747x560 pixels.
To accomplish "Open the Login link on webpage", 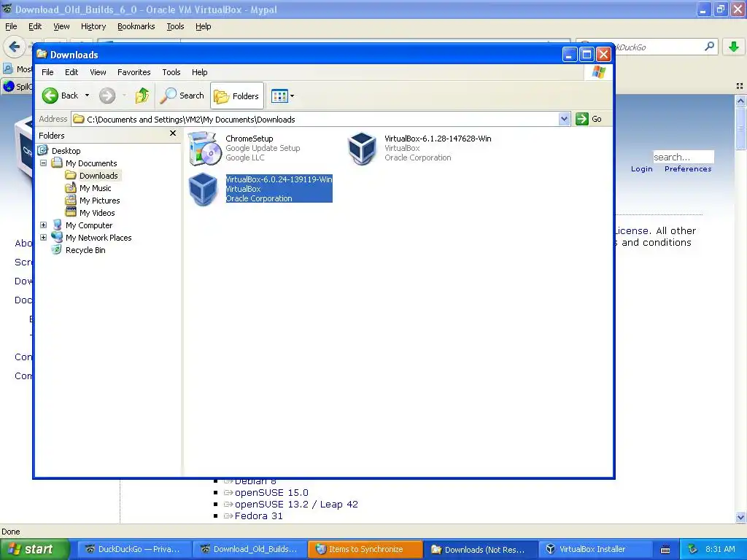I will [x=642, y=169].
